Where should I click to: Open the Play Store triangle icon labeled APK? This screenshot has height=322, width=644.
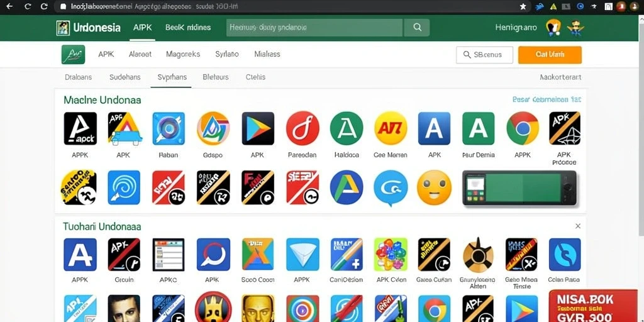257,128
